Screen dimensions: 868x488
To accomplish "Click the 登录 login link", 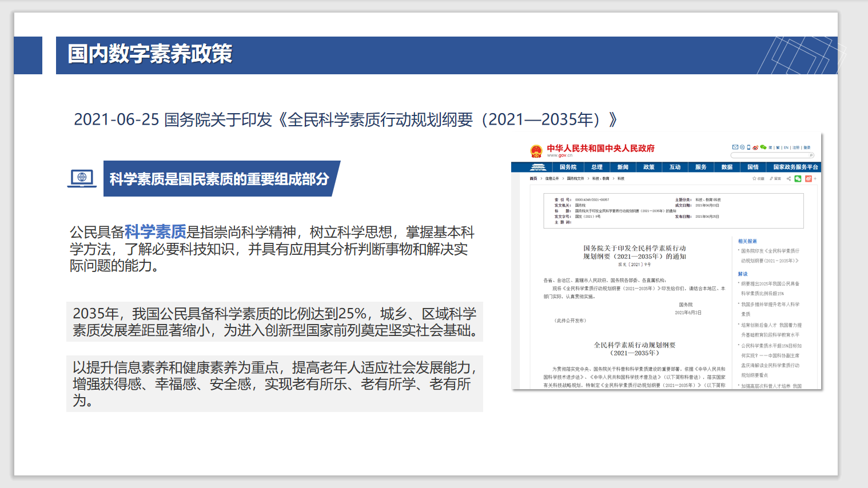I will [x=807, y=147].
